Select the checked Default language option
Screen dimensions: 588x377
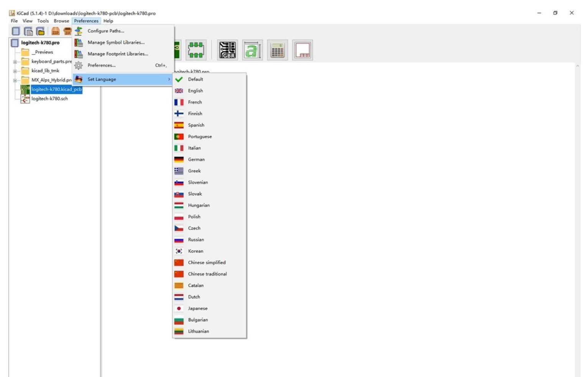(x=195, y=79)
